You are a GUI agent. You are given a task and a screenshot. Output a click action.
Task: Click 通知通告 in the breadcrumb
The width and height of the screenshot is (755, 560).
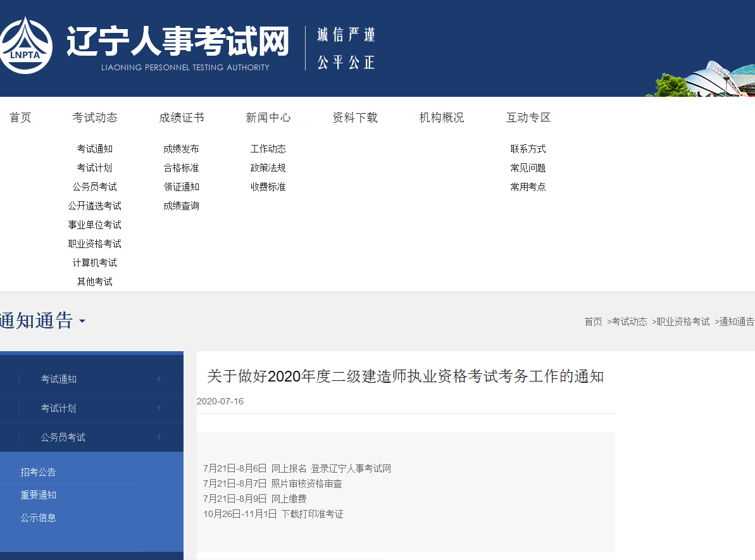737,321
